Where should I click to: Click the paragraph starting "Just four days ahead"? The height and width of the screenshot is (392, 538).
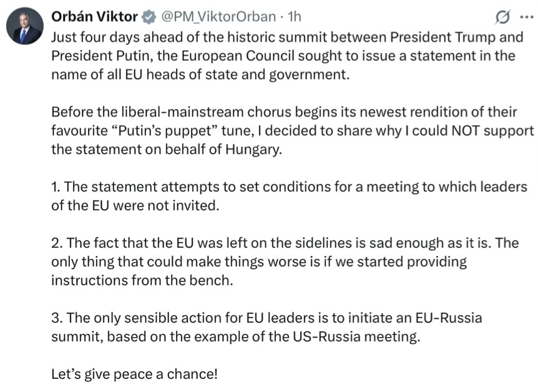click(287, 56)
